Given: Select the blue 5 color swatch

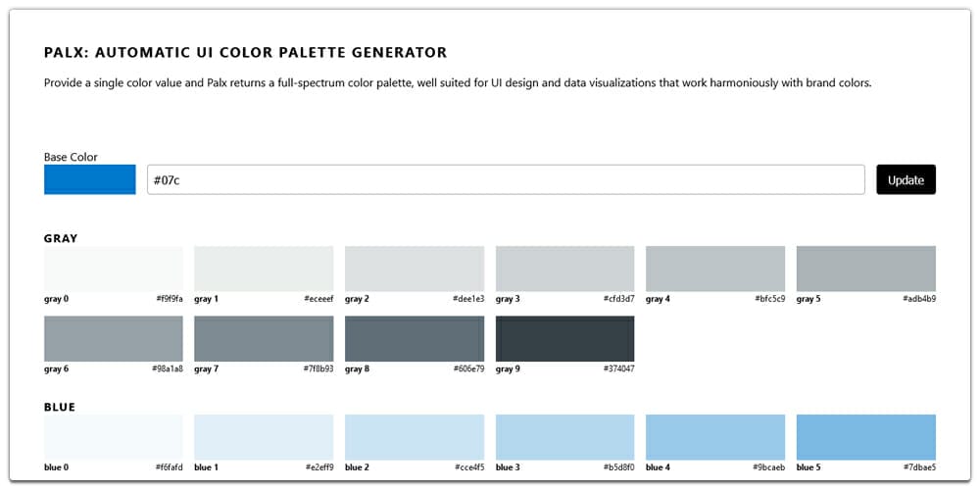Looking at the screenshot, I should 866,437.
